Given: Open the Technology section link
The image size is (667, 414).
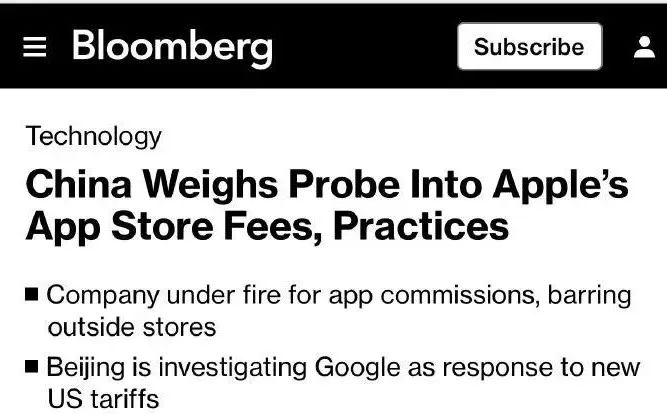Looking at the screenshot, I should coord(93,136).
